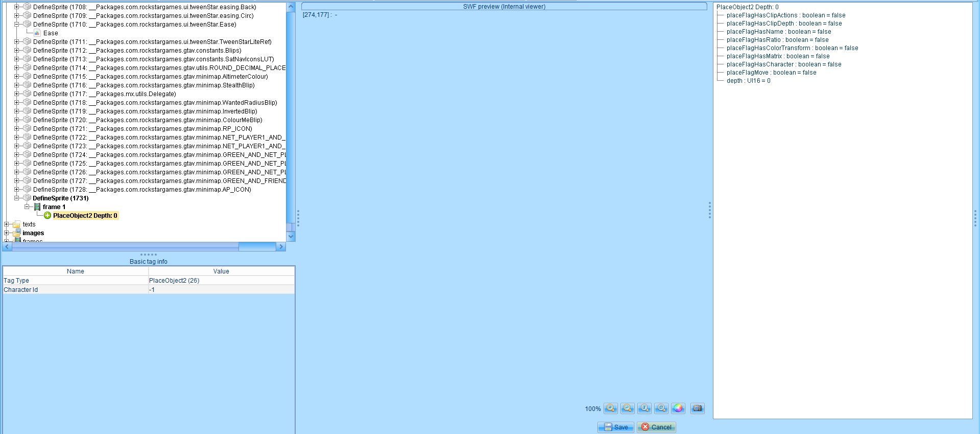
Task: Select DefineSprite 1724 GREEN_AND_NET_PL row
Action: 159,155
